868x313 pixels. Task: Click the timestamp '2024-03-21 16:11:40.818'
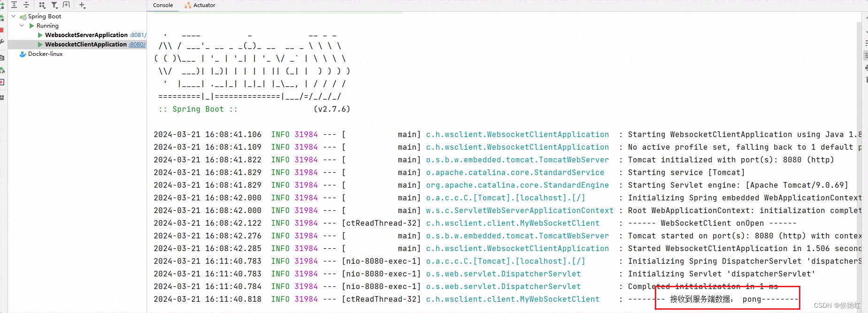pos(207,299)
